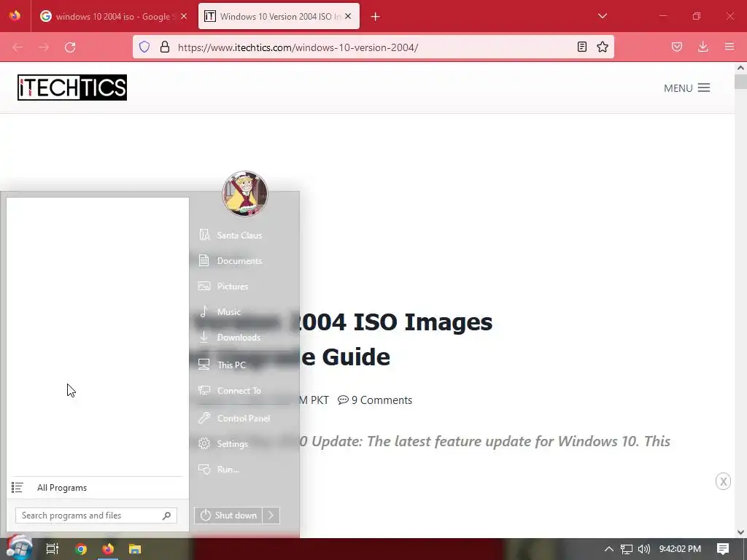The image size is (747, 560).
Task: Click the user avatar picture in Start menu
Action: coord(245,194)
